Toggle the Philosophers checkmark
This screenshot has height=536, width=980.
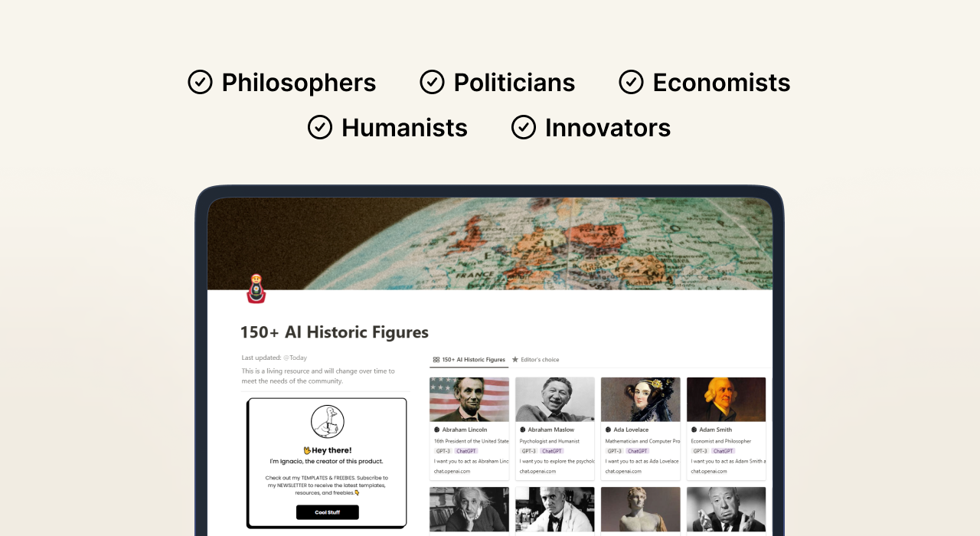point(200,81)
